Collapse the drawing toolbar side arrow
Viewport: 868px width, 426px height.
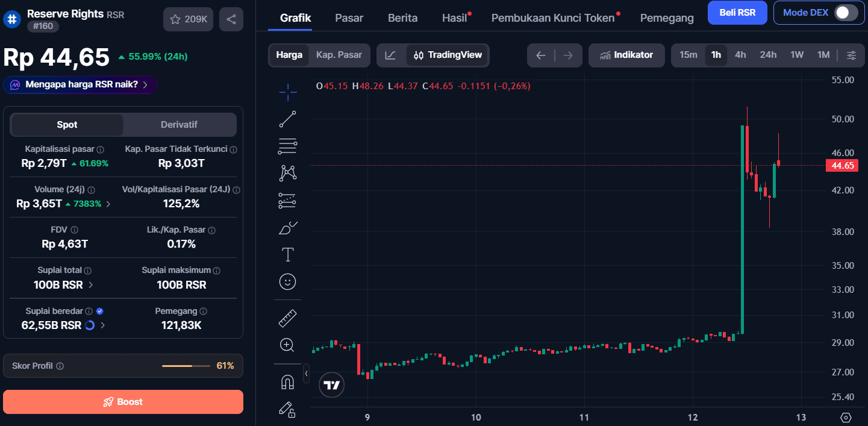pyautogui.click(x=306, y=374)
